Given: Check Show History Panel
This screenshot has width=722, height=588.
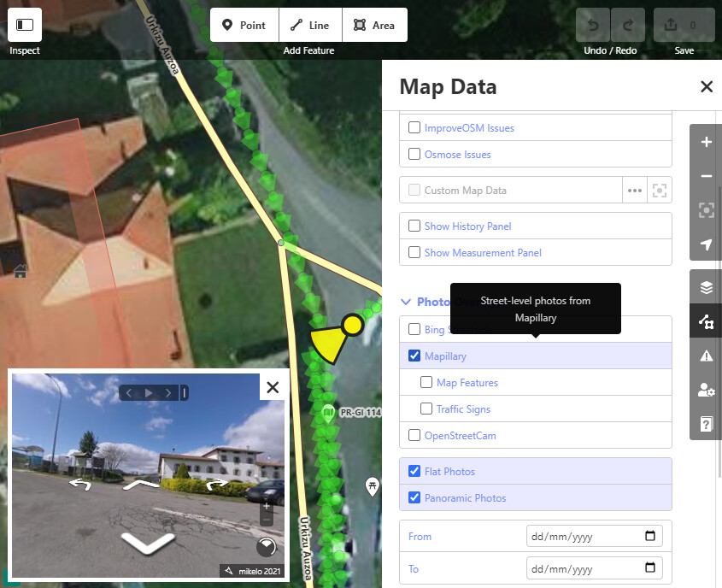Looking at the screenshot, I should [x=414, y=226].
